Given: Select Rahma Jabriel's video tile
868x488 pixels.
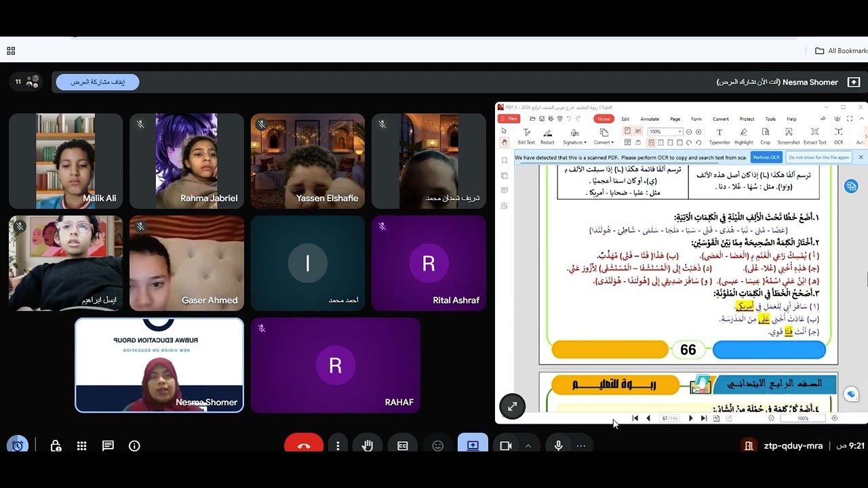Looking at the screenshot, I should point(186,161).
